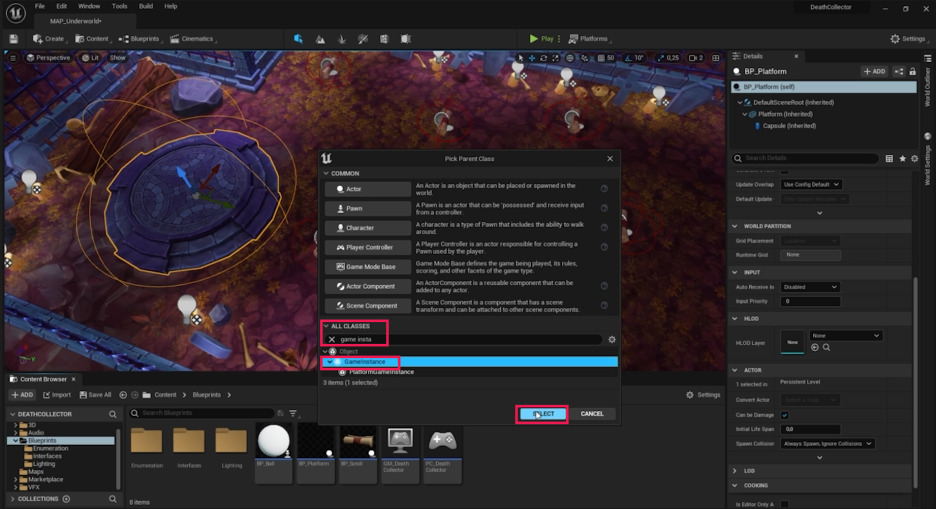Open the viewport Show menu

[x=118, y=58]
